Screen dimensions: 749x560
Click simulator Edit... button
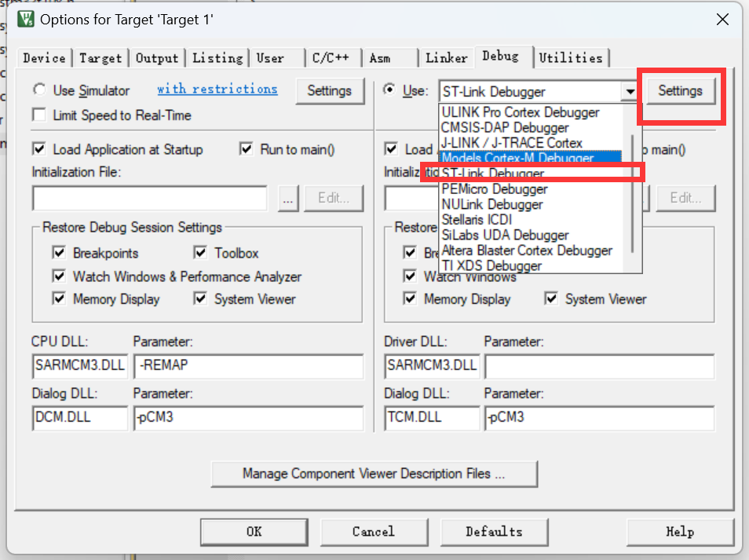coord(334,198)
